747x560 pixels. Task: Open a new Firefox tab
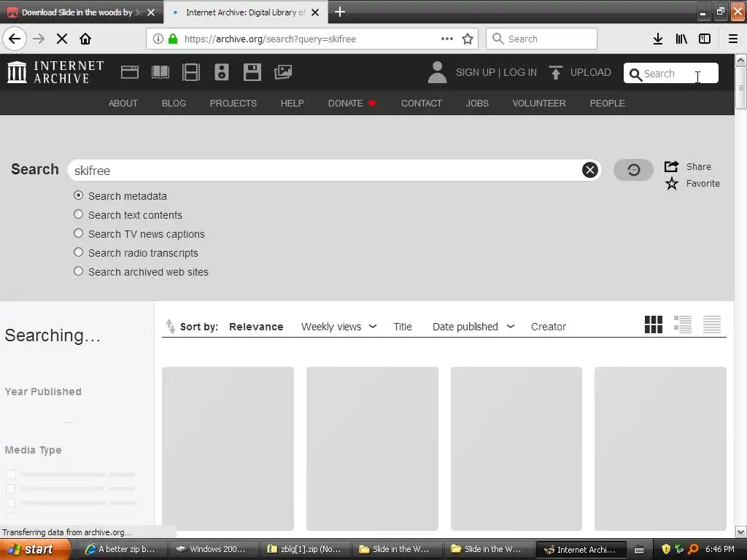[340, 12]
